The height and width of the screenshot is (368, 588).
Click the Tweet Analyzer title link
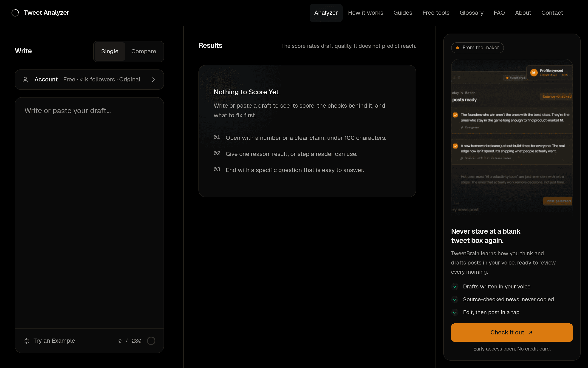[x=46, y=13]
